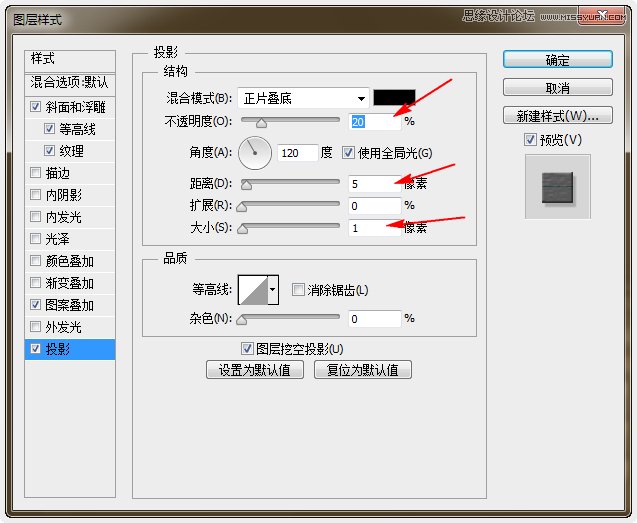Enable the 内发光 checkbox
Viewport: 637px width, 523px height.
pyautogui.click(x=35, y=217)
